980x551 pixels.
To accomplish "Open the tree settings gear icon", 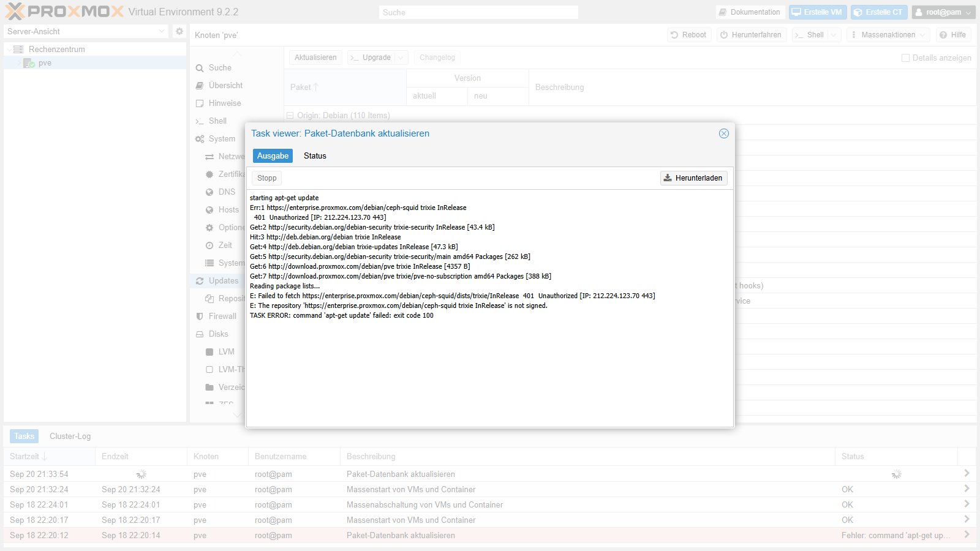I will 179,31.
